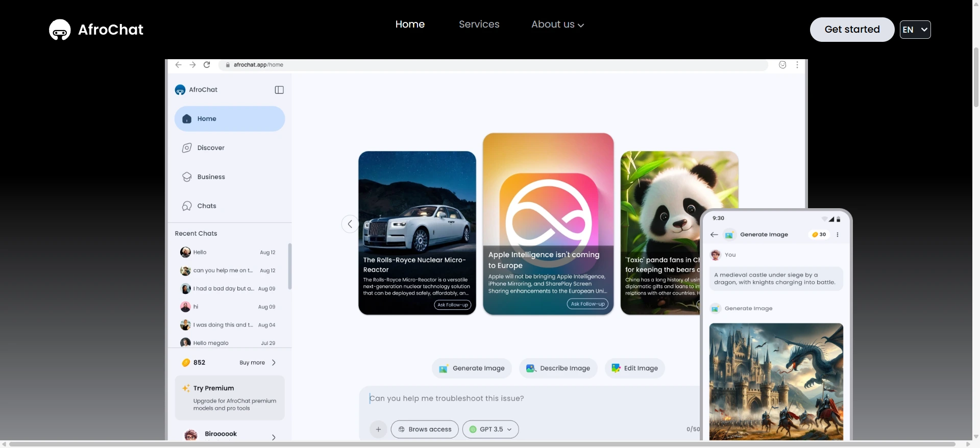Screen dimensions: 980x448
Task: Click the browser reload icon in the mockup
Action: 207,65
